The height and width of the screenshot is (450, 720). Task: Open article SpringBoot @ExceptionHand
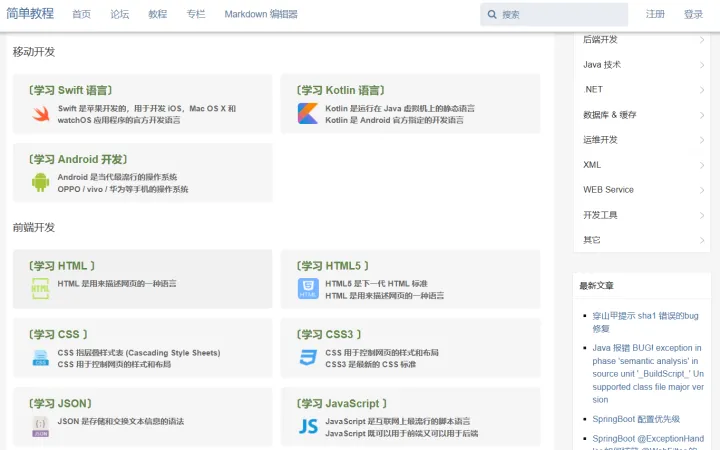648,439
